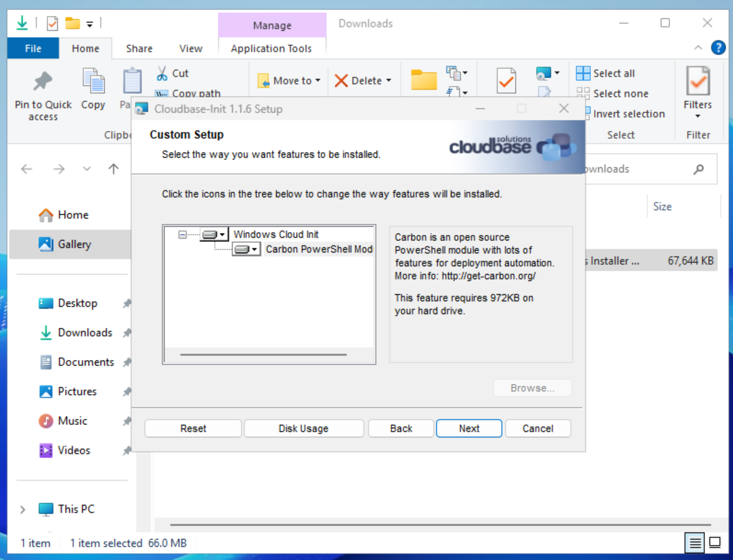Switch to details view layout
This screenshot has height=560, width=733.
click(695, 543)
